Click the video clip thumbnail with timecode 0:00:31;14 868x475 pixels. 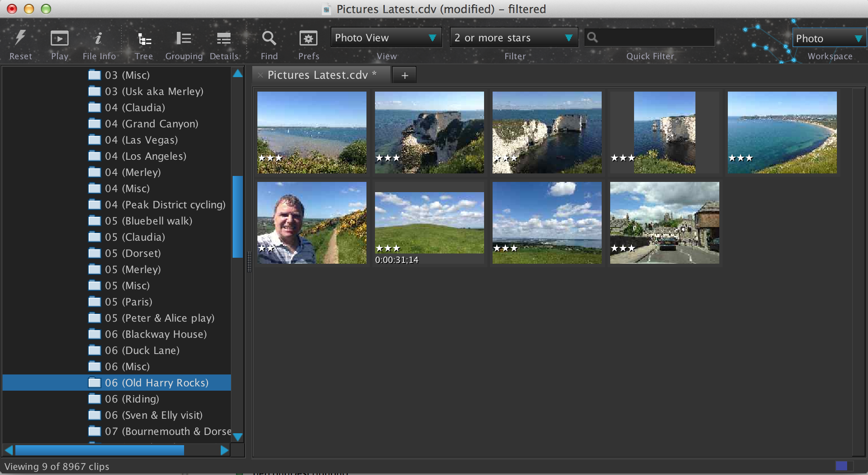tap(429, 222)
